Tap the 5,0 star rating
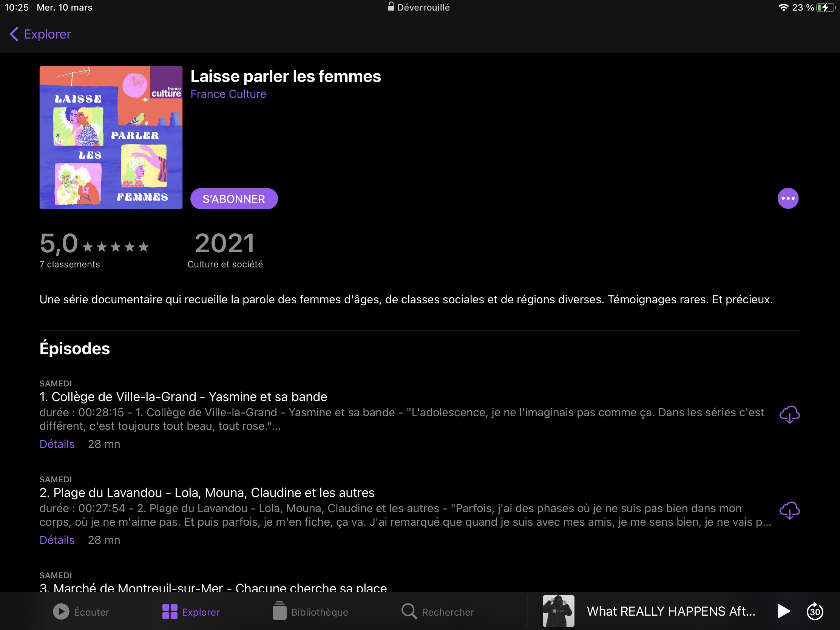The image size is (840, 630). pyautogui.click(x=94, y=243)
